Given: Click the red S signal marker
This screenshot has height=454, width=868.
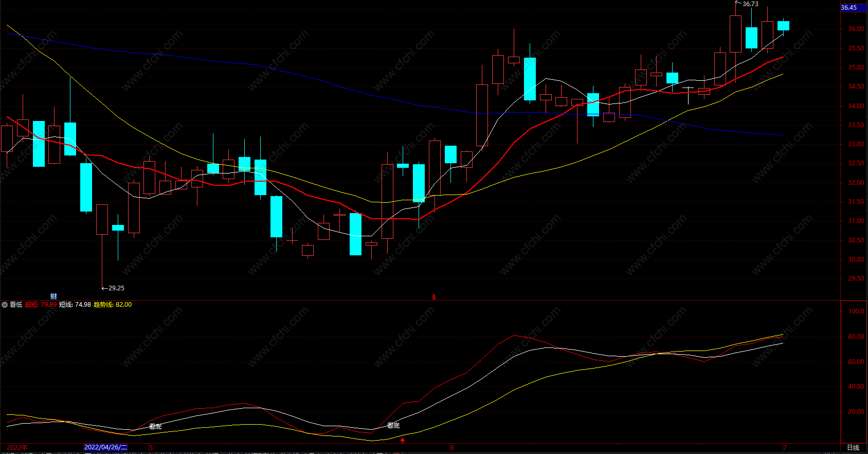Looking at the screenshot, I should point(434,297).
